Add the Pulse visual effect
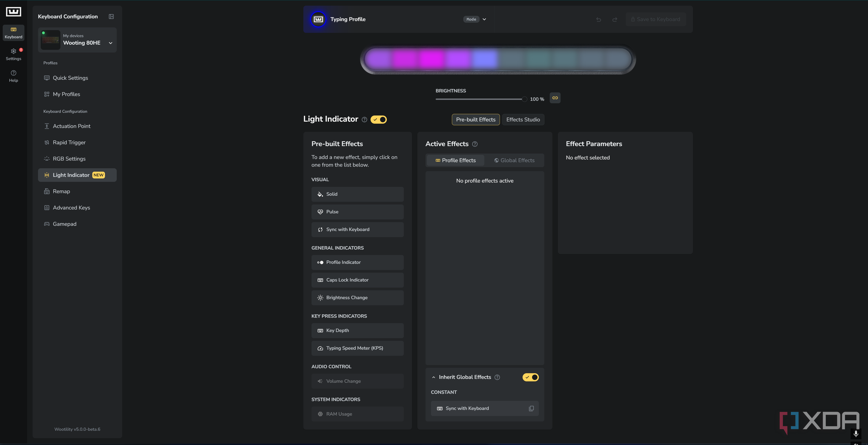868x445 pixels. [357, 212]
